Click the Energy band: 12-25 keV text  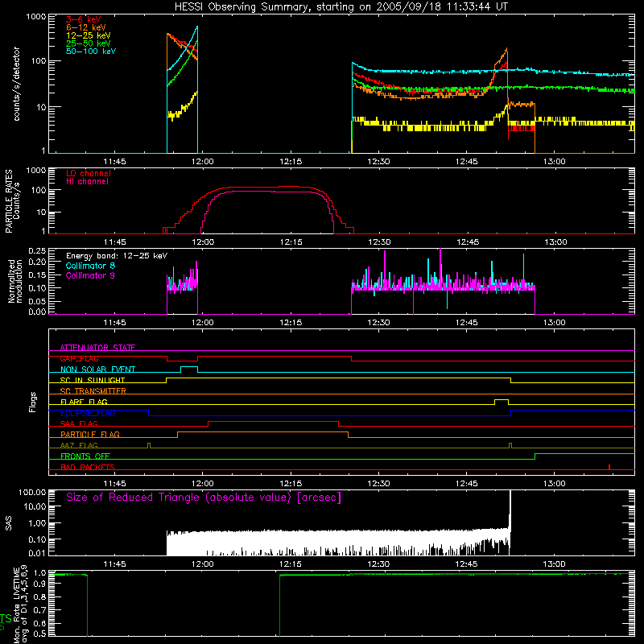click(117, 256)
